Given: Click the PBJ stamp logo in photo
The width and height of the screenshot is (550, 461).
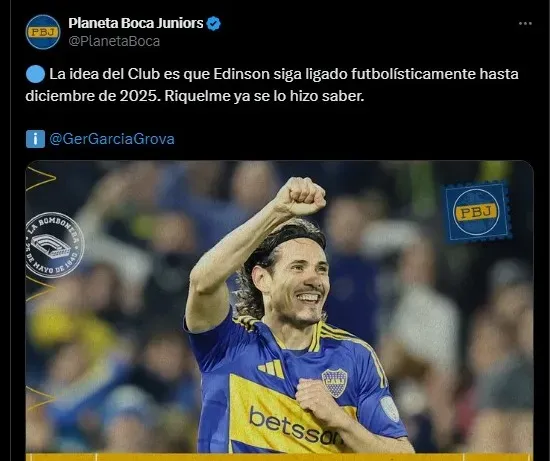Looking at the screenshot, I should tap(477, 212).
